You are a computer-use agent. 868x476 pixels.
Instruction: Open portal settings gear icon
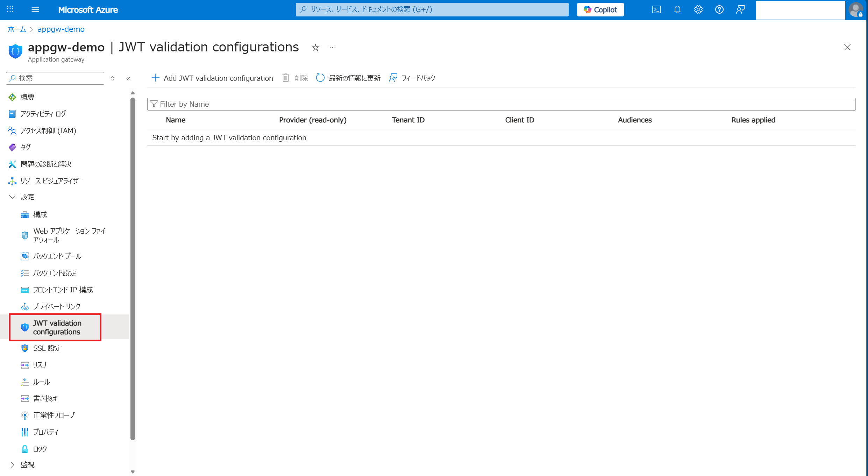pyautogui.click(x=698, y=10)
